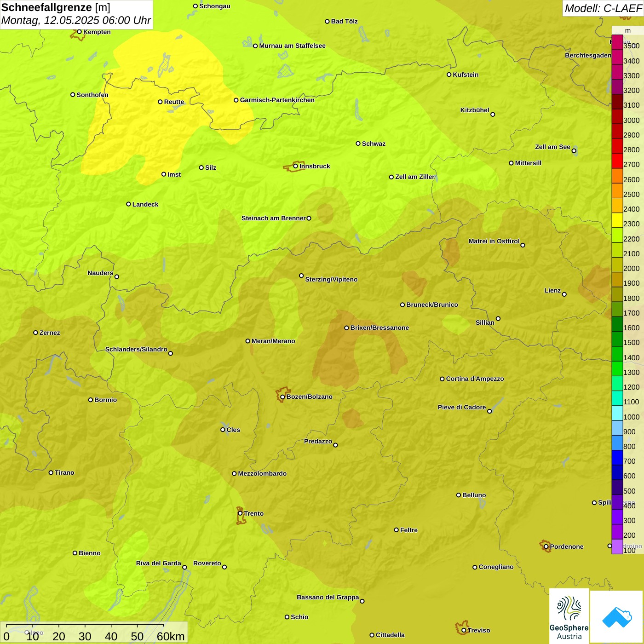Click the Mezzolombardo label

(x=262, y=473)
